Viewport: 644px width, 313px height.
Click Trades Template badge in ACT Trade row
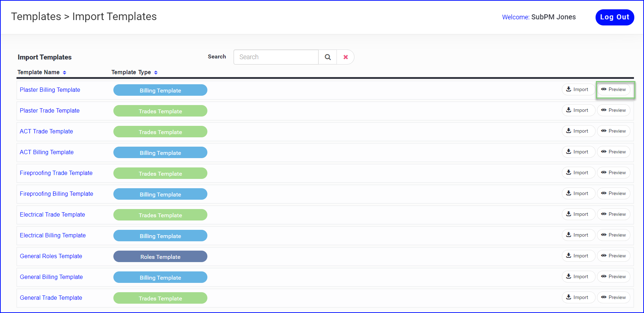160,132
